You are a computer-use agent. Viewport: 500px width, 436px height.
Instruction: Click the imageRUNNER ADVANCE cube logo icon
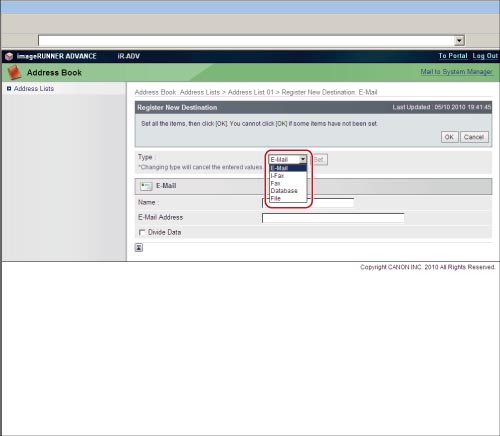coord(9,56)
